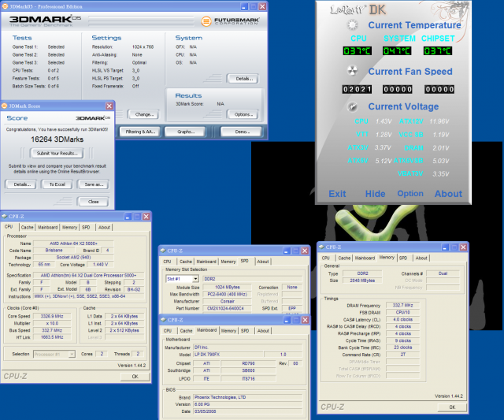Click the Manufacturer Corsair value
Image resolution: width=504 pixels, height=420 pixels.
tap(227, 301)
